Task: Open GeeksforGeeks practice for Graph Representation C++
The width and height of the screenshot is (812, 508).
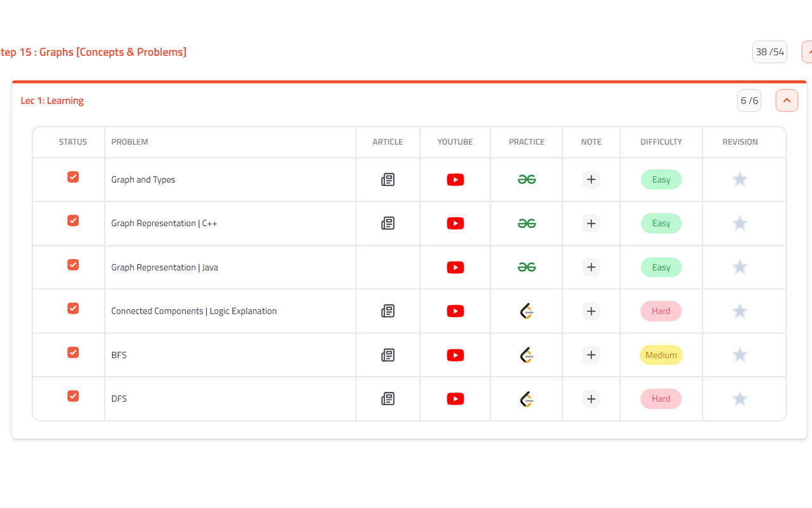Action: coord(527,224)
